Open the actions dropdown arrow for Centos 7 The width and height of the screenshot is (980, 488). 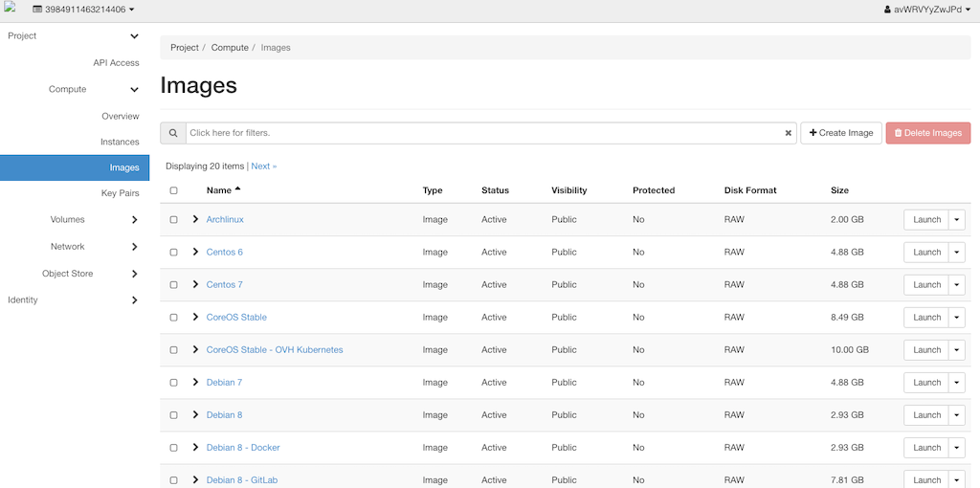[x=957, y=285]
